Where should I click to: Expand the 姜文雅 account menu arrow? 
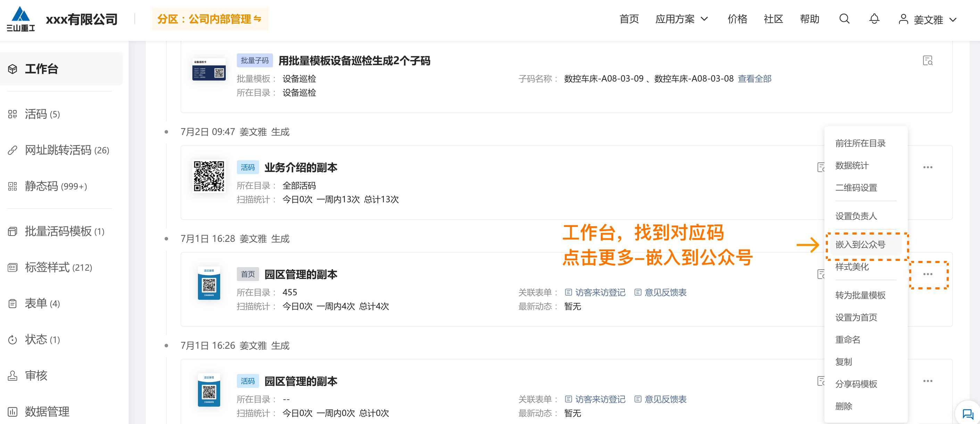click(953, 20)
